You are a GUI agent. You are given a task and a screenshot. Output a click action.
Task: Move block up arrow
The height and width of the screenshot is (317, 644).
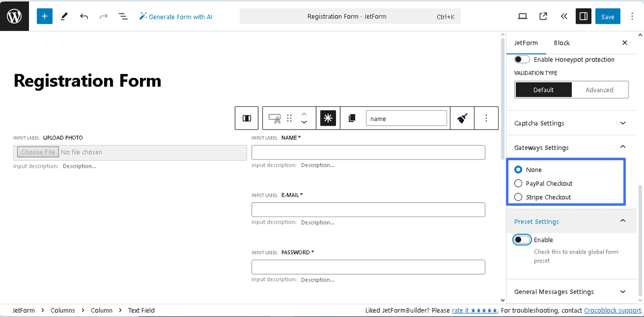[x=304, y=114]
